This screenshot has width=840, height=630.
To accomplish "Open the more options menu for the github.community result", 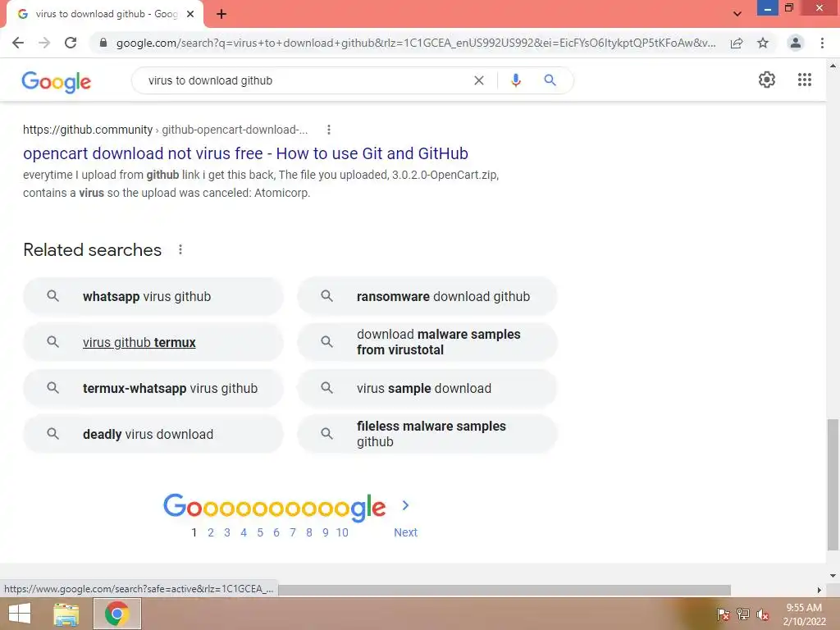I will coord(329,130).
